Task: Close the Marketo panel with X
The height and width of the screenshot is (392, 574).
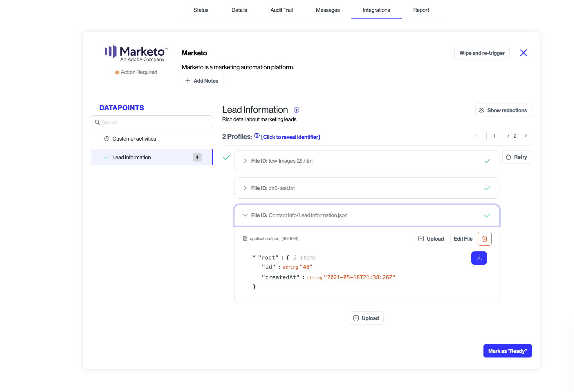Action: click(523, 53)
